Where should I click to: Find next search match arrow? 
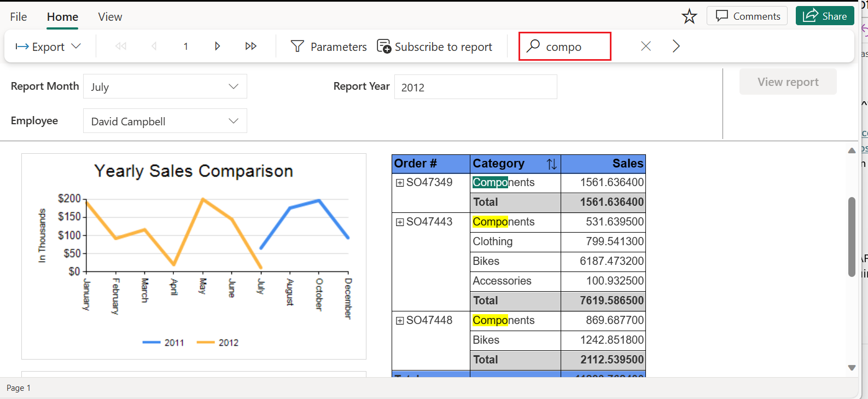click(x=676, y=47)
